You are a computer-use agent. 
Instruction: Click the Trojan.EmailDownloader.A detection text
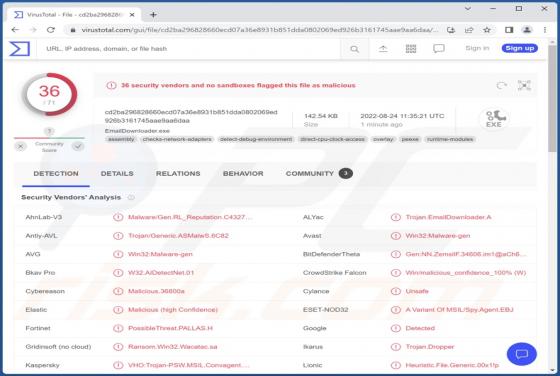point(448,217)
